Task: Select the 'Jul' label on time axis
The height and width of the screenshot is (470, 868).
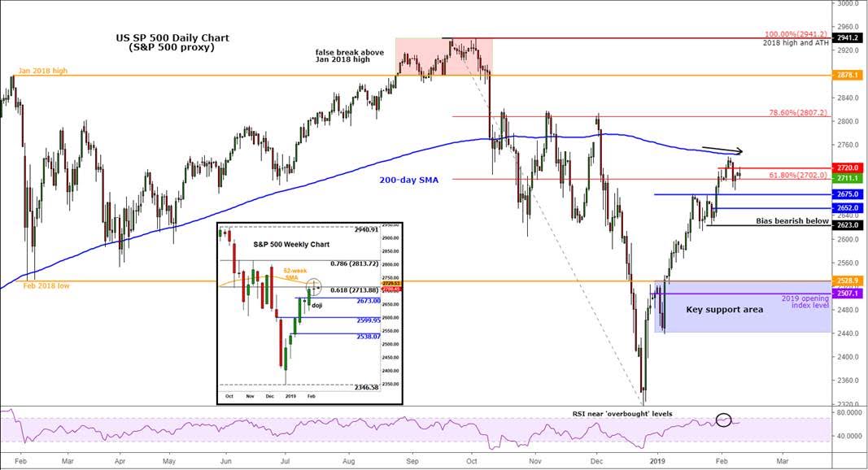Action: coord(286,460)
